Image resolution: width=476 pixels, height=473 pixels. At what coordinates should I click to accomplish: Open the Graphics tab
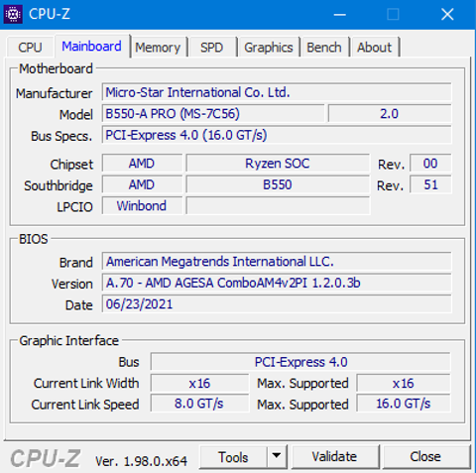tap(269, 48)
